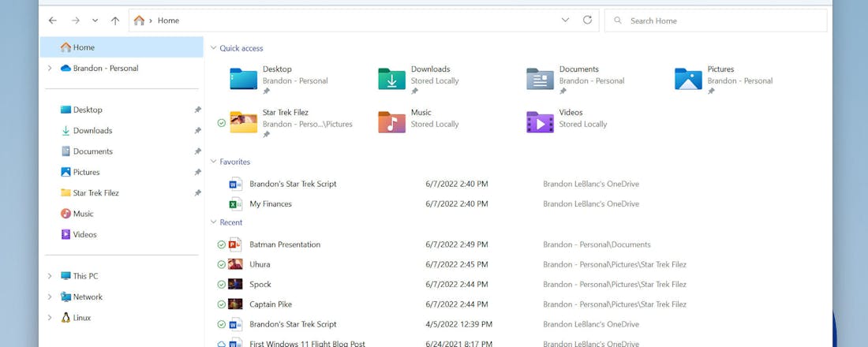Select Linux in the sidebar

(81, 318)
